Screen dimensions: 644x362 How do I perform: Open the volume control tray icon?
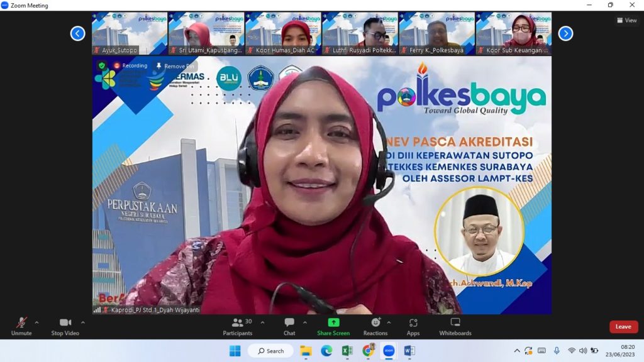tap(583, 351)
